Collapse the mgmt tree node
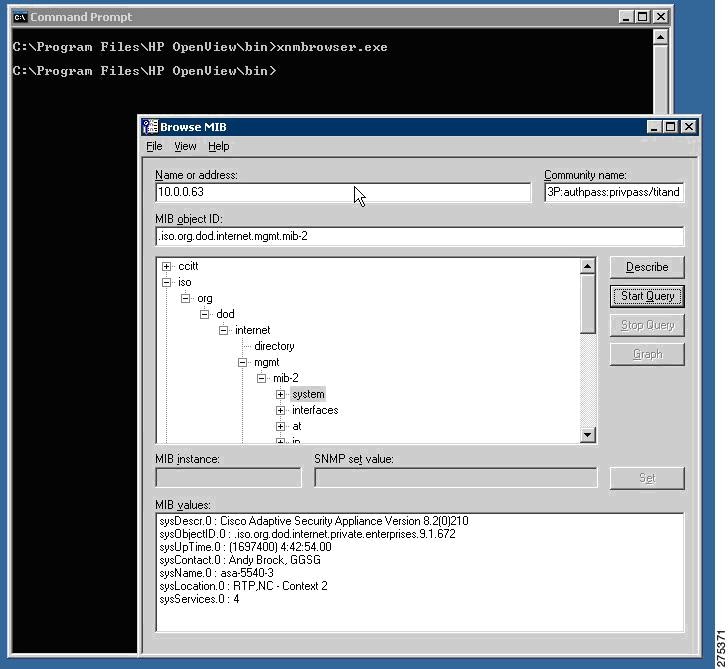The width and height of the screenshot is (728, 669). click(242, 363)
